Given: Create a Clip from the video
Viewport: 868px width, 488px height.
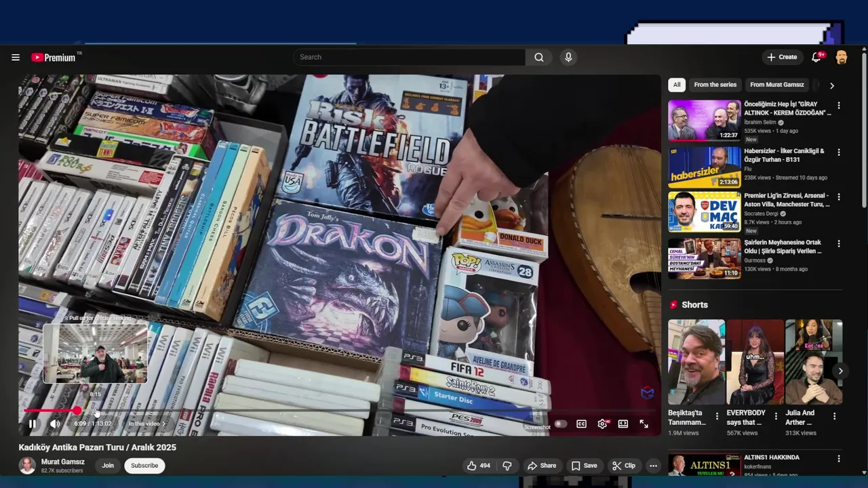Looking at the screenshot, I should [x=624, y=466].
